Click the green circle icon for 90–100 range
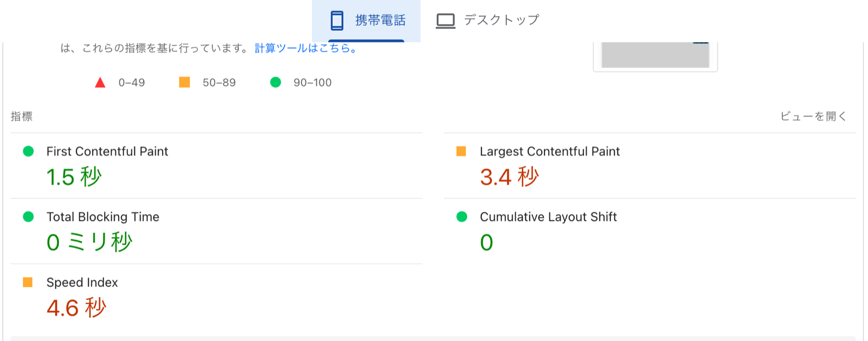The width and height of the screenshot is (868, 341). pos(275,82)
